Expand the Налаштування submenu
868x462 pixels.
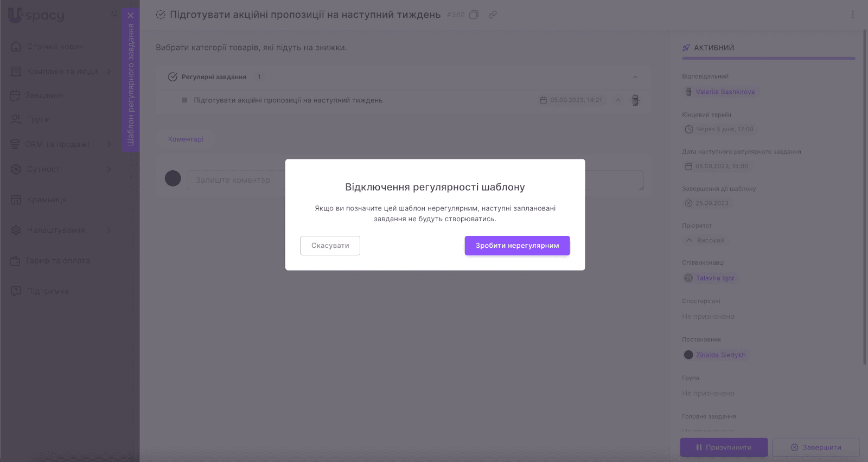click(x=109, y=230)
